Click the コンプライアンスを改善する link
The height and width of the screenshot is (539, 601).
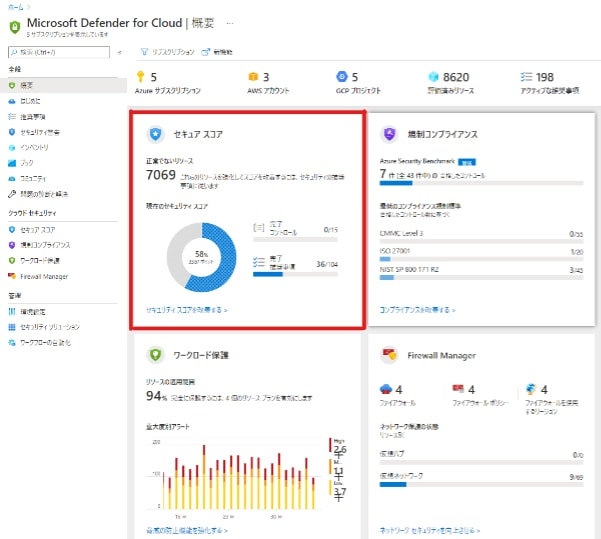point(417,310)
